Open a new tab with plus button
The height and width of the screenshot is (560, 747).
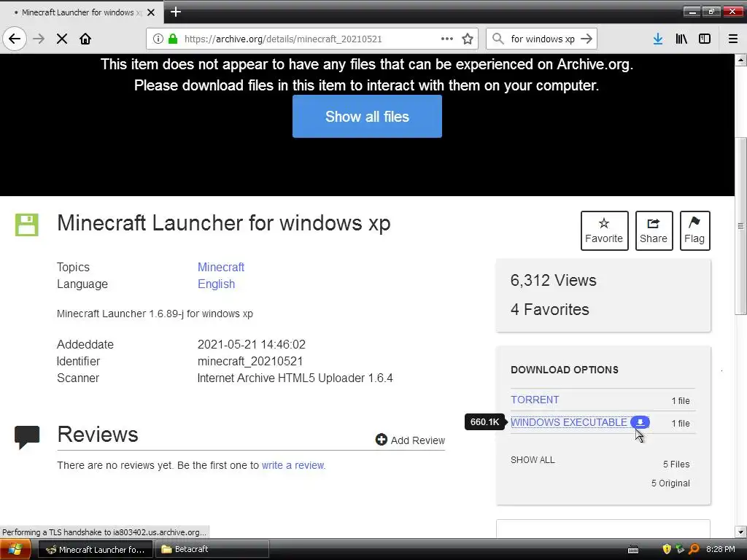176,12
